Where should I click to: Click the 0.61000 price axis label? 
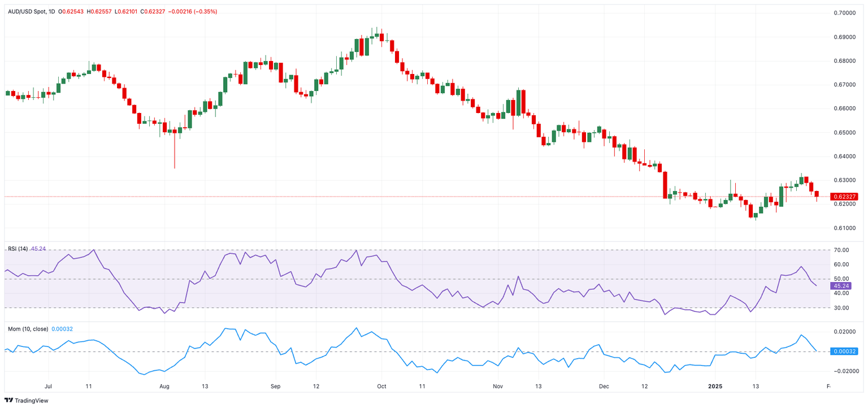844,228
